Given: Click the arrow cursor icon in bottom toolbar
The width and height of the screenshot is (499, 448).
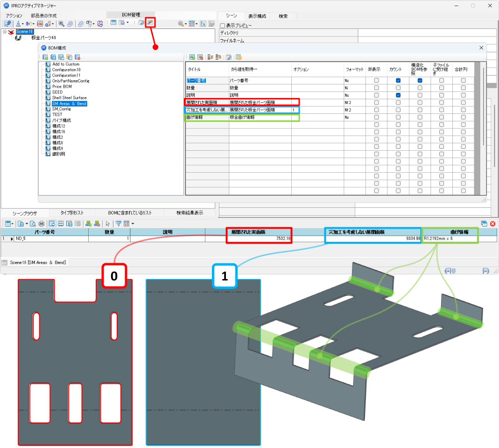Looking at the screenshot, I should coord(107,224).
